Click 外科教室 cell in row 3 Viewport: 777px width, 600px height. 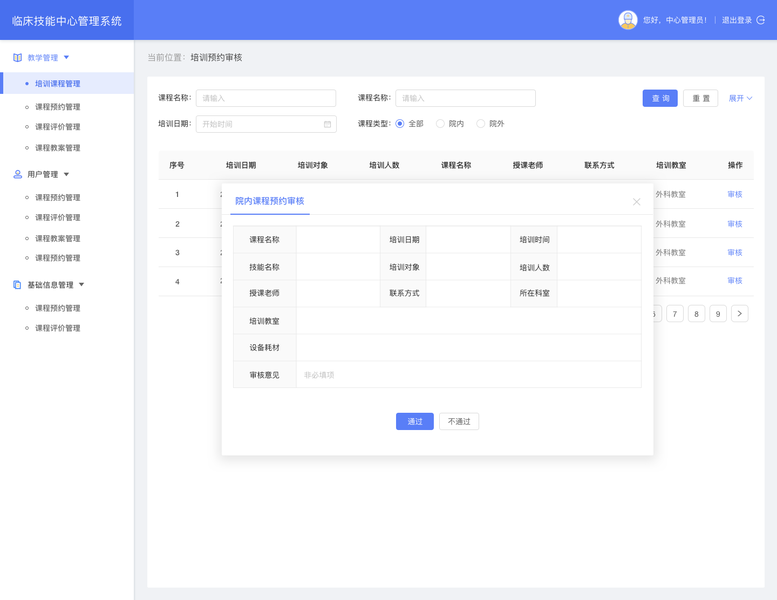[670, 253]
